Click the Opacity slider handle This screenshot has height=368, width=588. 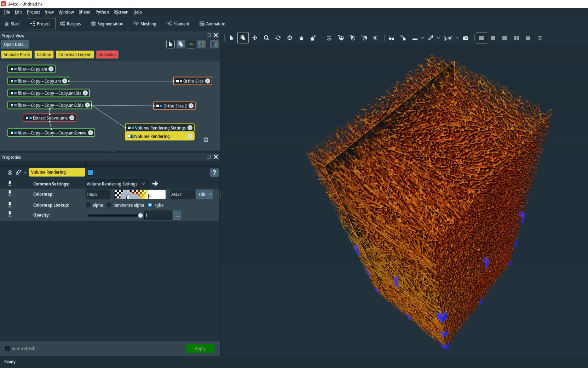pyautogui.click(x=140, y=215)
